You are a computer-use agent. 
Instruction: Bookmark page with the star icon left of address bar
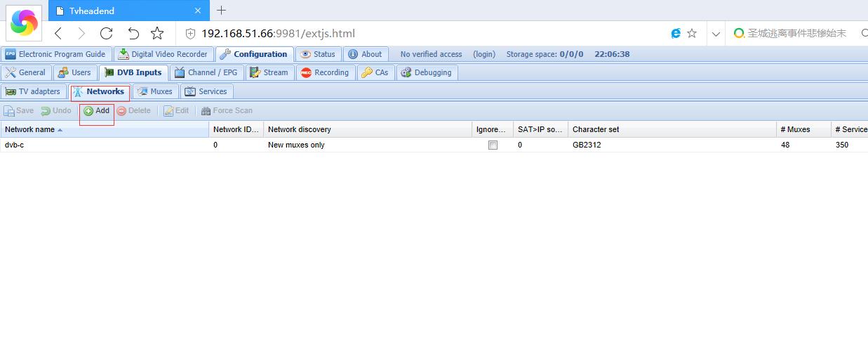point(157,33)
